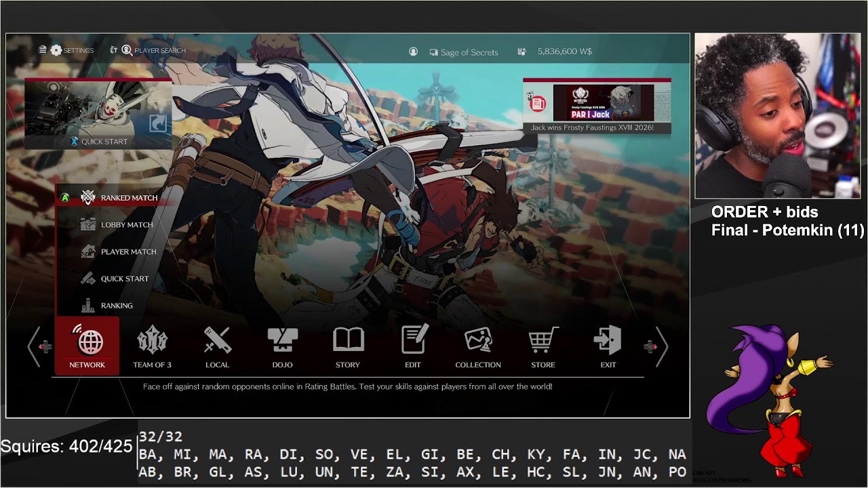Image resolution: width=868 pixels, height=488 pixels.
Task: Click the 'ORDER + bids' overlay text
Action: 765,211
